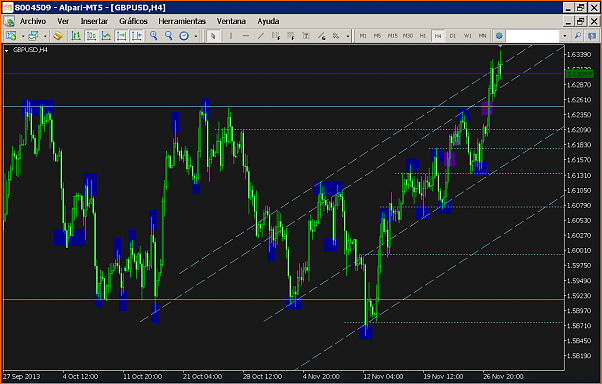
Task: Select the vertical line drawing tool
Action: [231, 36]
